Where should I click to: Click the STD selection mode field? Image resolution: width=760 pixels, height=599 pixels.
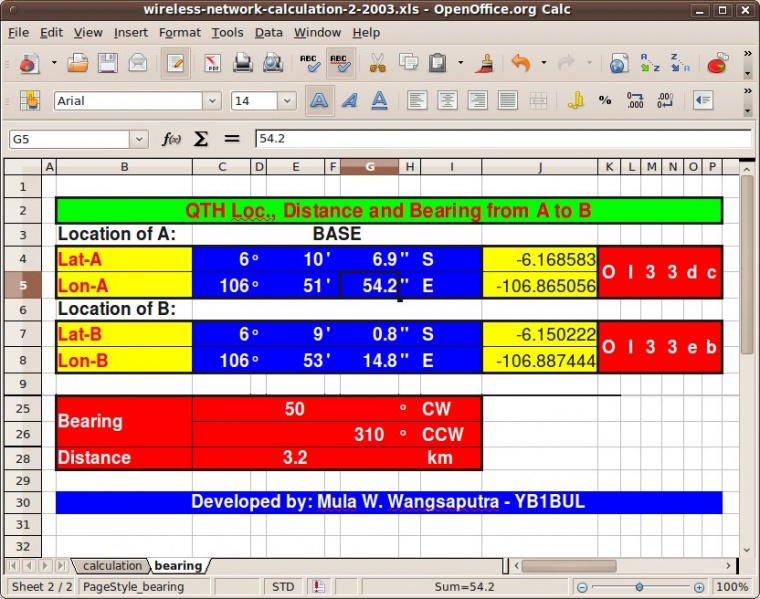(x=283, y=587)
